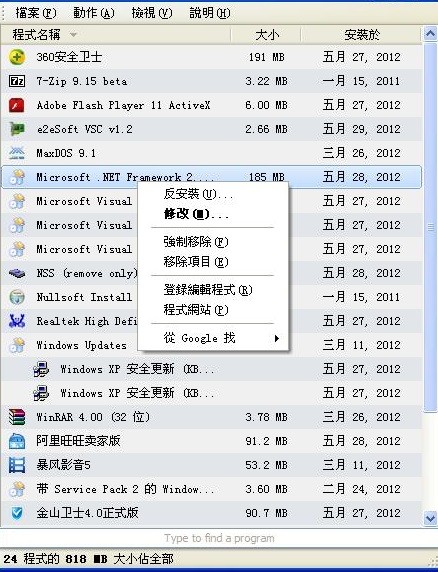Sort by 安裝於 column header
Viewport: 438px width, 572px height.
pos(361,35)
